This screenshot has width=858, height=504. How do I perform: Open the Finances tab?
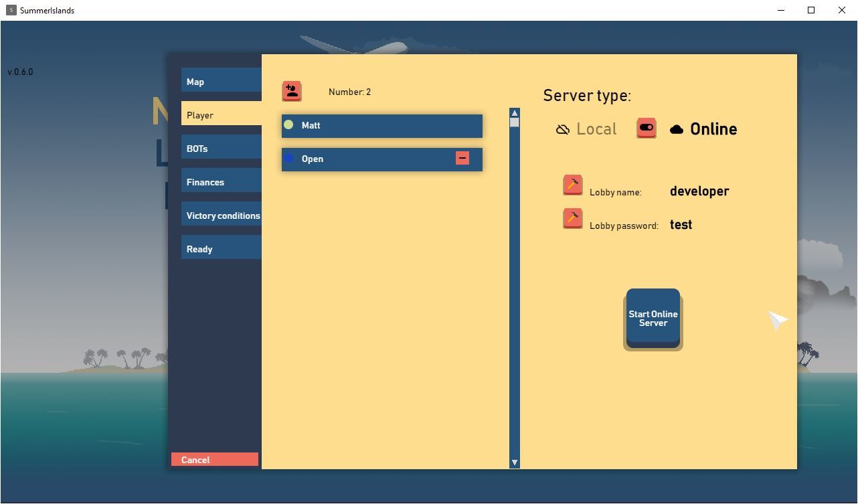click(x=221, y=182)
